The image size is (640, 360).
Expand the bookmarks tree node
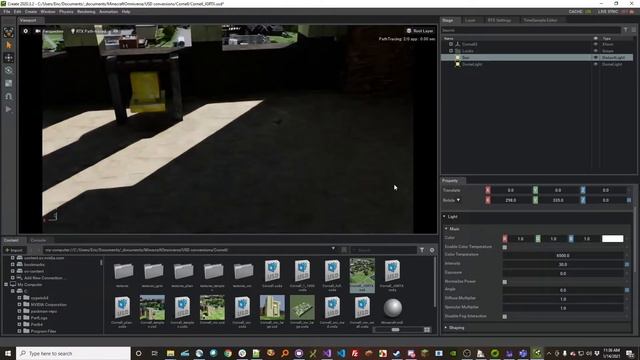13,265
